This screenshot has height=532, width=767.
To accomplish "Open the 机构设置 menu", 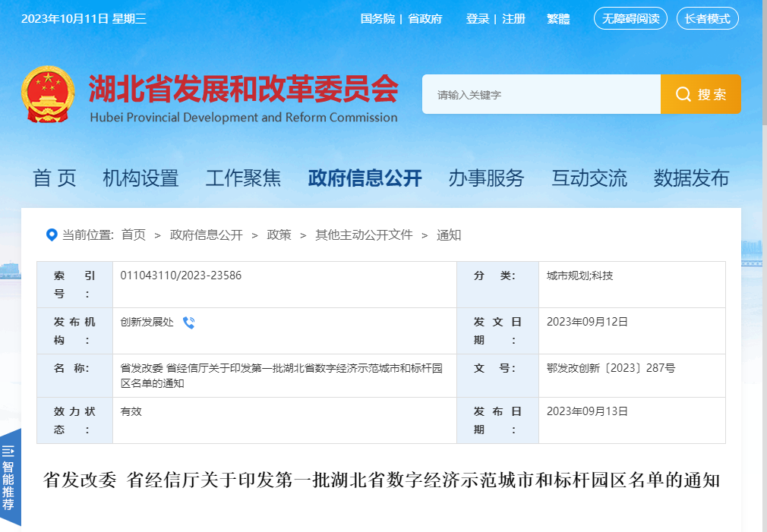I will (x=140, y=178).
